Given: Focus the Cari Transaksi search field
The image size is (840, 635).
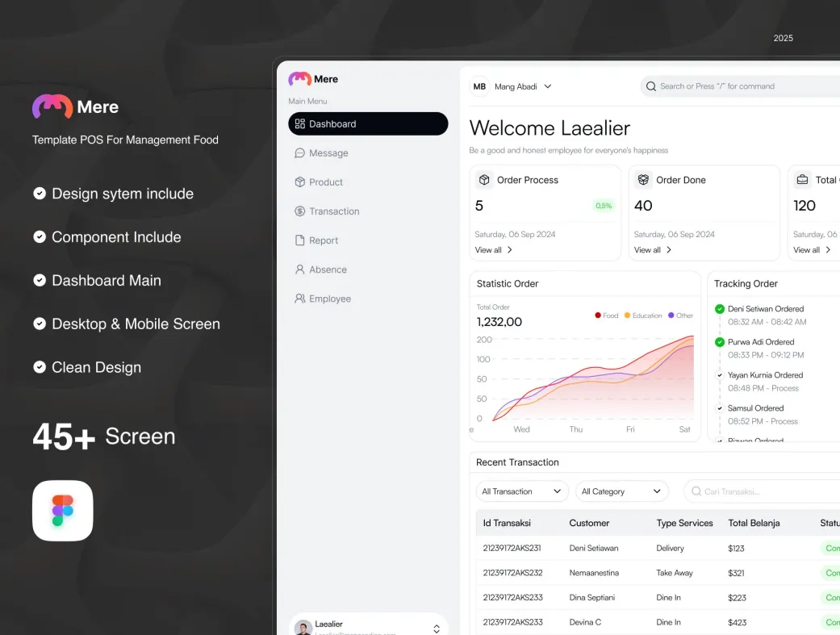Looking at the screenshot, I should point(759,491).
